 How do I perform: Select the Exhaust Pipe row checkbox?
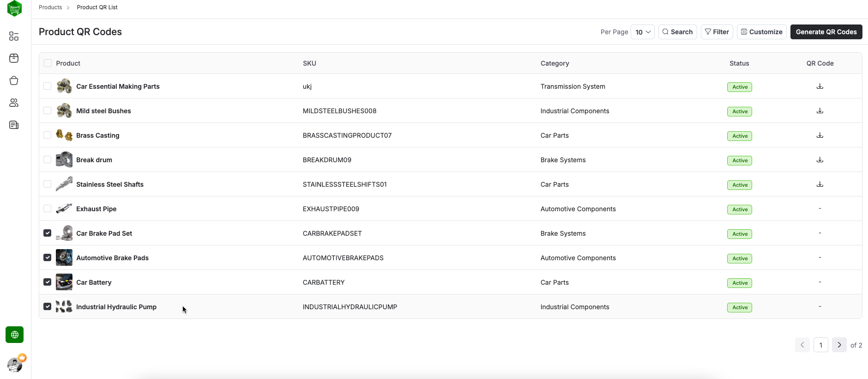pos(48,208)
